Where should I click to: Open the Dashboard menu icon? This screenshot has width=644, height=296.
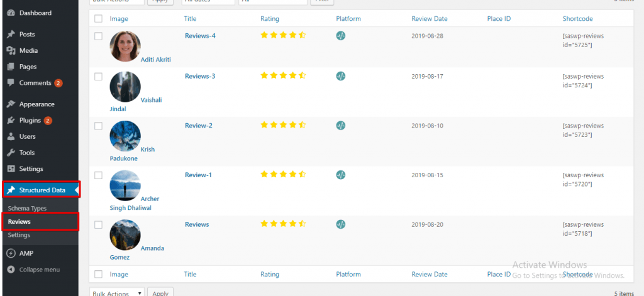click(x=11, y=13)
